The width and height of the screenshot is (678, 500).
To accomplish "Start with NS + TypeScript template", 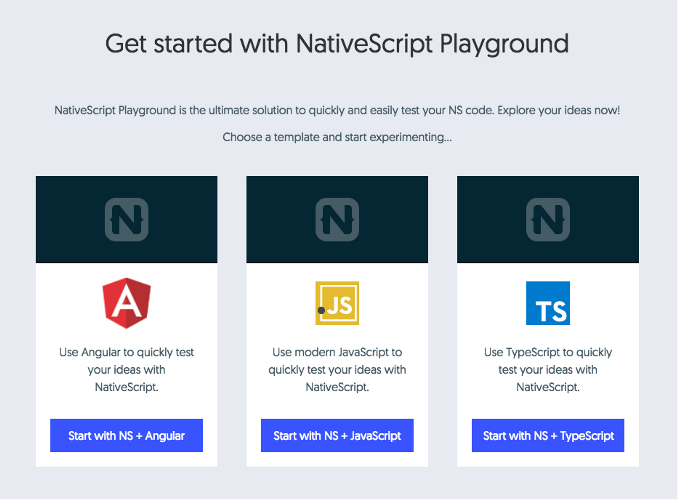I will click(548, 436).
